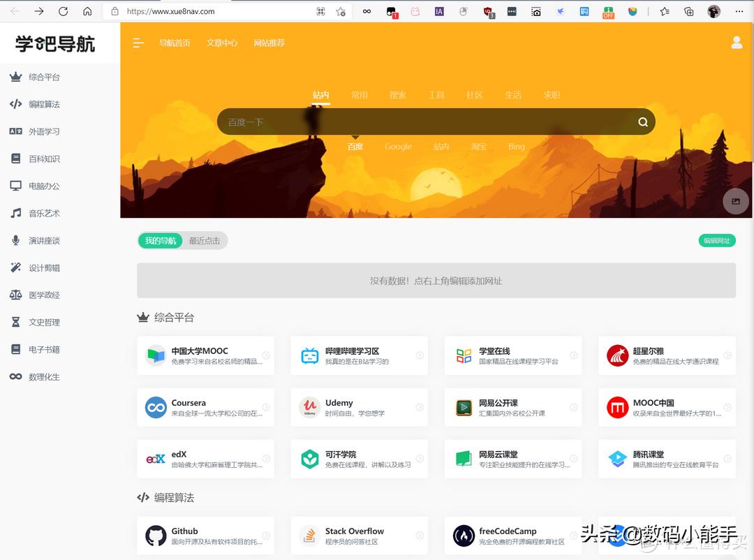754x560 pixels.
Task: Switch to 社区 search tab
Action: 475,95
